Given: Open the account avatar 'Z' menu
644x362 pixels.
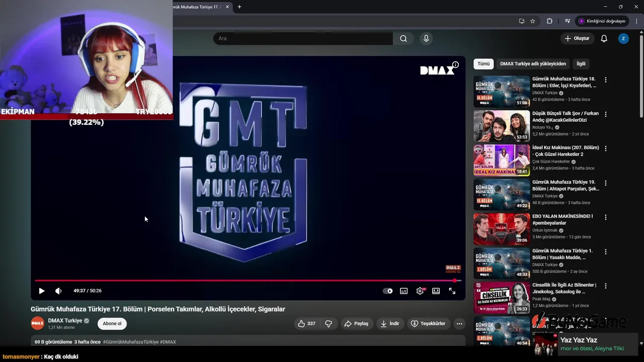Looking at the screenshot, I should click(x=623, y=38).
